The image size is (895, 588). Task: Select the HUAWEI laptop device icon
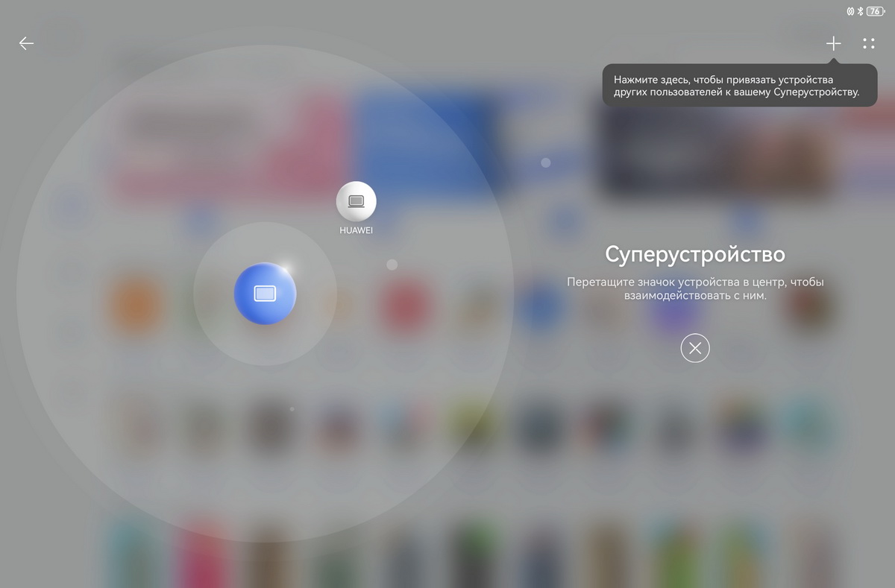click(357, 200)
